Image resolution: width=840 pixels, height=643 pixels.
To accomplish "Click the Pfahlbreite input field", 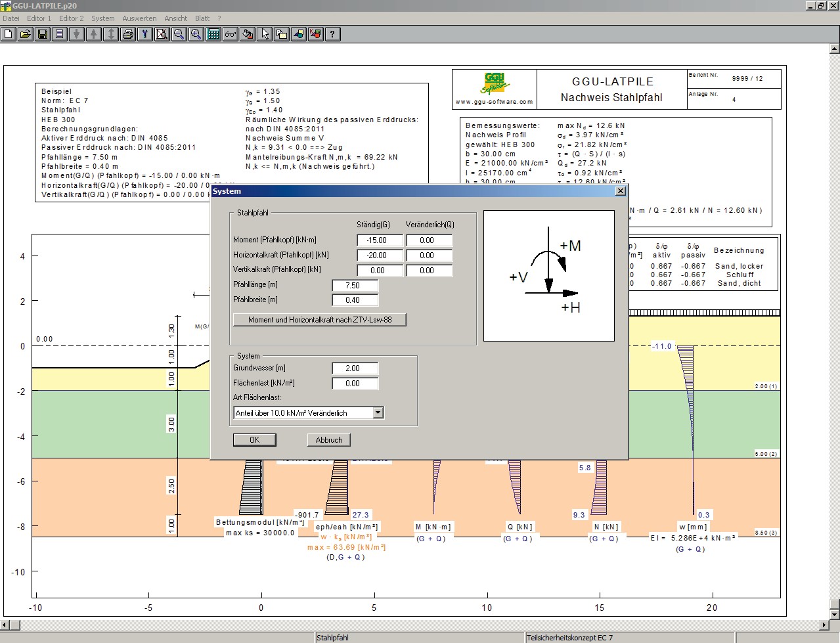I will pos(355,300).
